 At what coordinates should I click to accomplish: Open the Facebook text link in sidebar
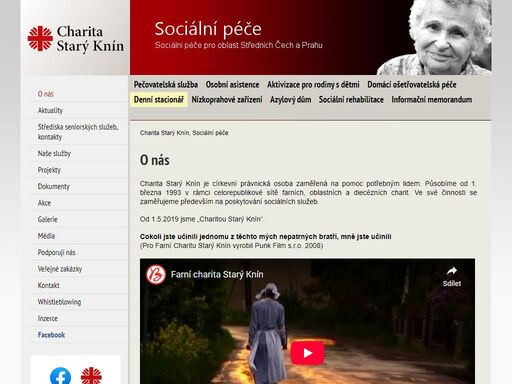[x=51, y=335]
